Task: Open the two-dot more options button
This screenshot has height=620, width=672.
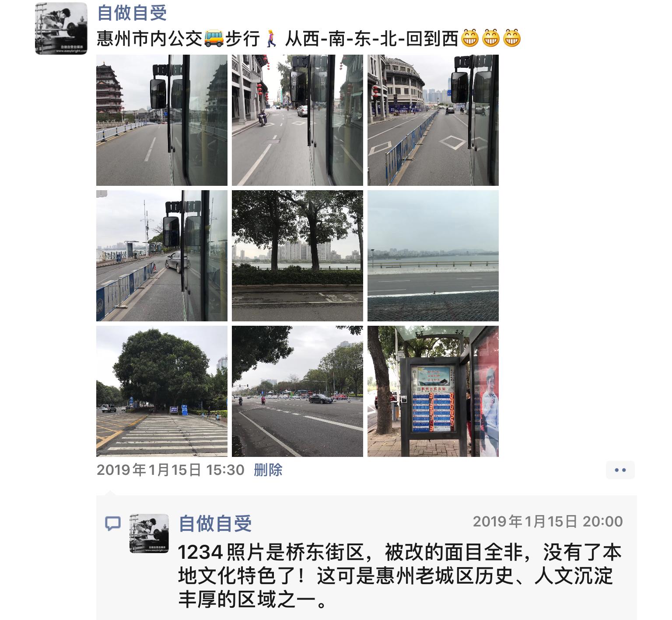Action: click(620, 470)
